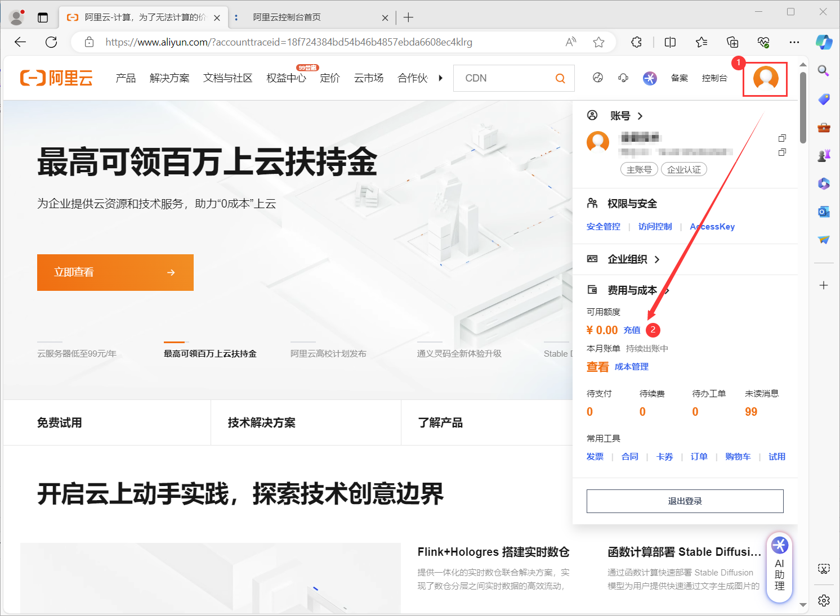The height and width of the screenshot is (616, 840).
Task: Click the Aliyun logo in header
Action: (x=56, y=78)
